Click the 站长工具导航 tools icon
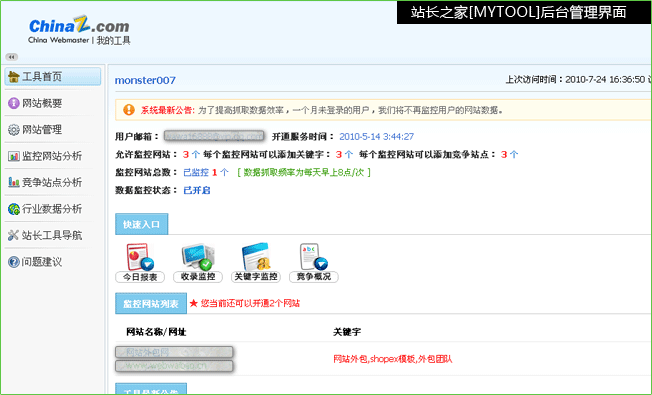This screenshot has width=652, height=395. point(13,235)
